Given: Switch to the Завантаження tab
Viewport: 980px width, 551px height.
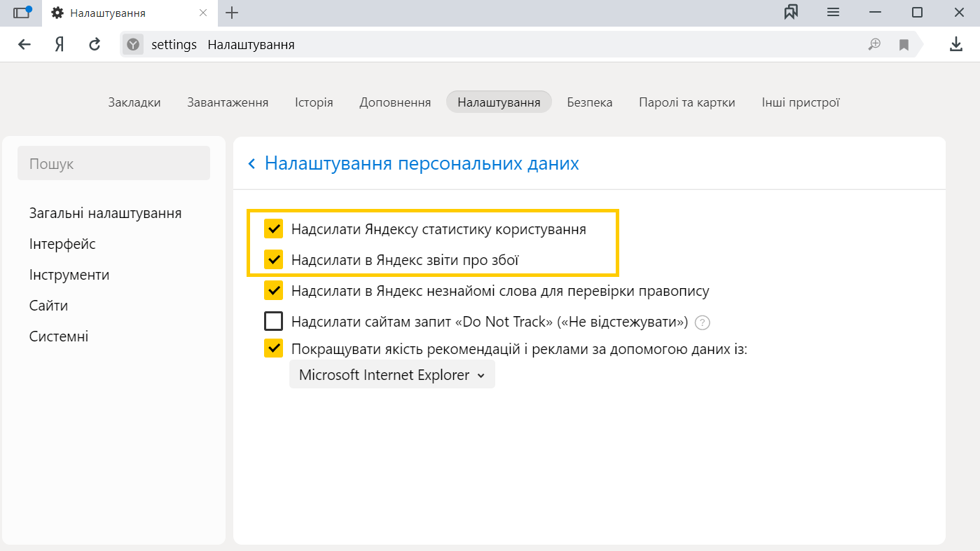Looking at the screenshot, I should [228, 102].
